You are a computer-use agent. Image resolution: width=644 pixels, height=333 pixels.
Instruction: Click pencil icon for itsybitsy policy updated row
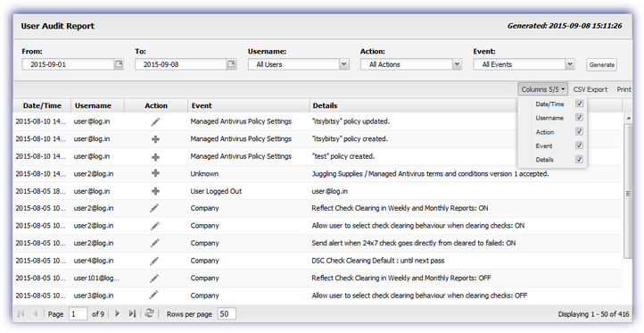155,121
